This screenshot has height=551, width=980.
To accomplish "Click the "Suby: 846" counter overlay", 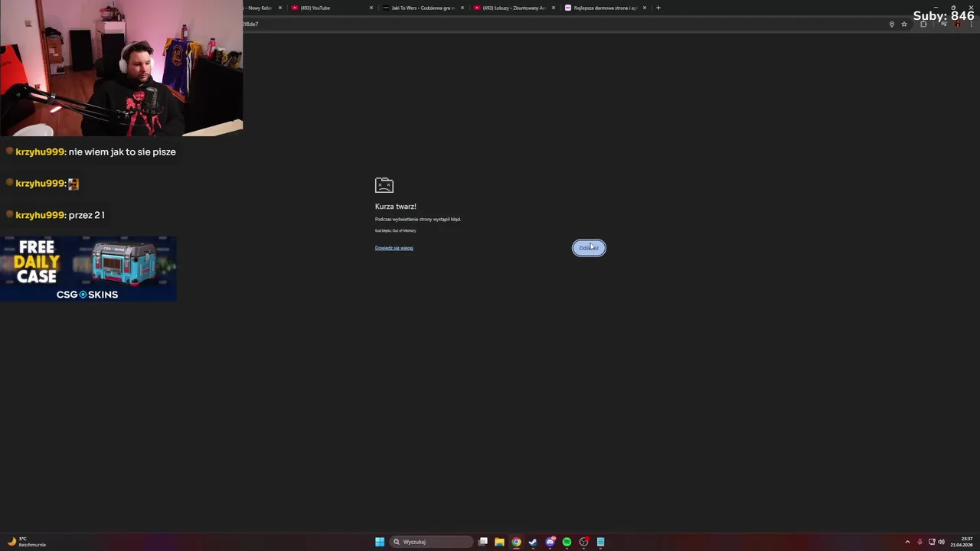I will (943, 15).
